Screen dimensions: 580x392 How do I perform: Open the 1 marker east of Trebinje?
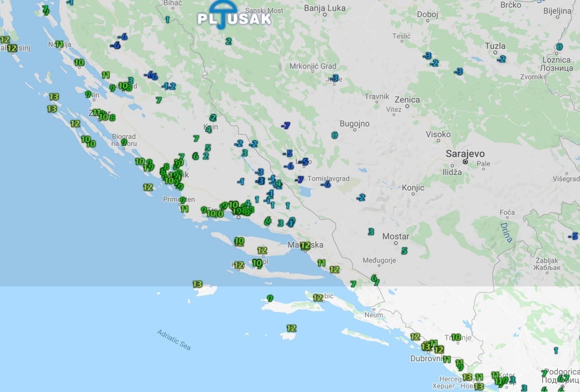pyautogui.click(x=556, y=350)
